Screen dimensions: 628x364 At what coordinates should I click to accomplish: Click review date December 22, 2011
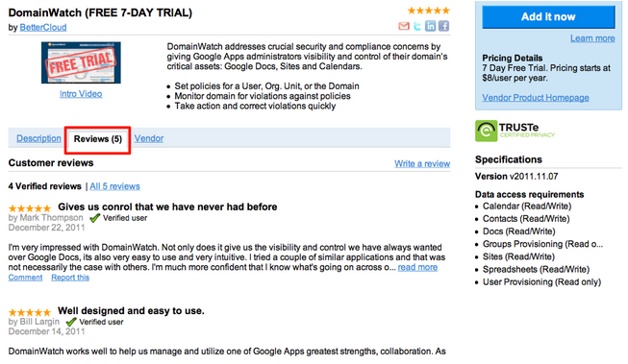[46, 228]
